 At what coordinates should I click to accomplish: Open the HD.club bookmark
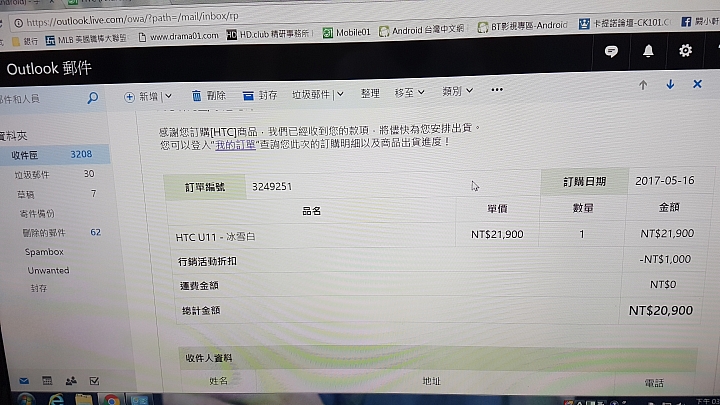pyautogui.click(x=269, y=34)
